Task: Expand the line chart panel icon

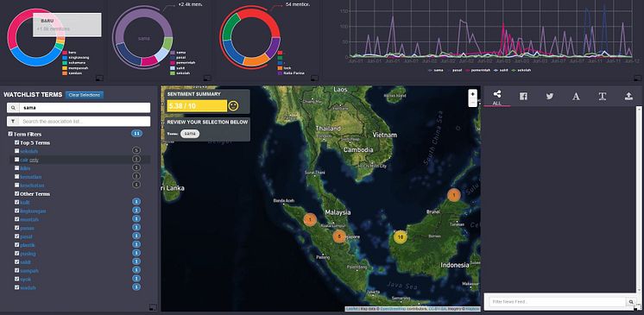Action: (x=637, y=78)
